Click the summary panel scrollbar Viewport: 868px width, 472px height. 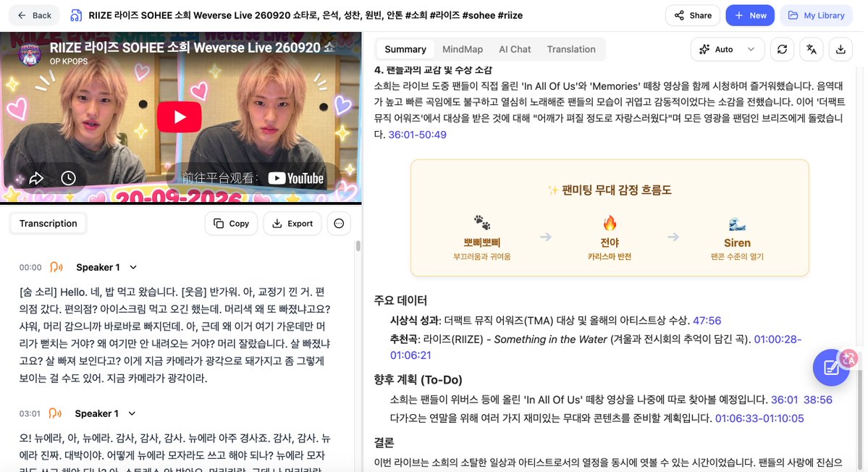860,421
